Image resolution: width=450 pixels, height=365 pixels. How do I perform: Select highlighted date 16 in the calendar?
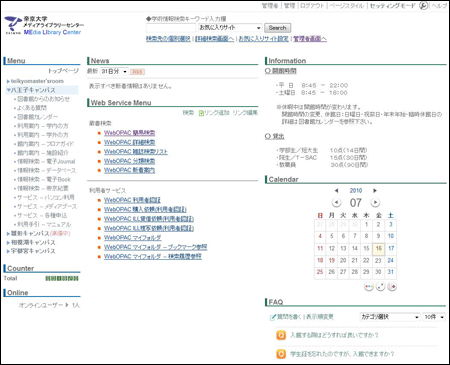379,249
